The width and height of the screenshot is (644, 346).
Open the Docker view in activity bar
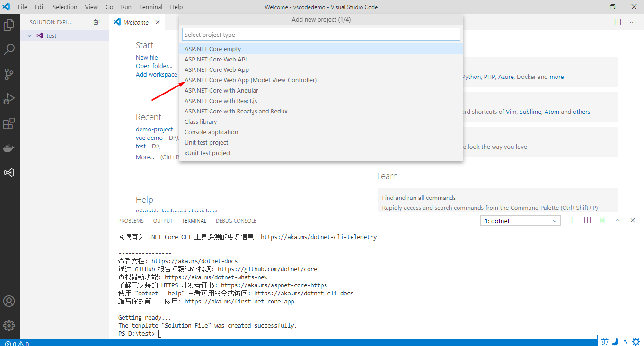(9, 148)
